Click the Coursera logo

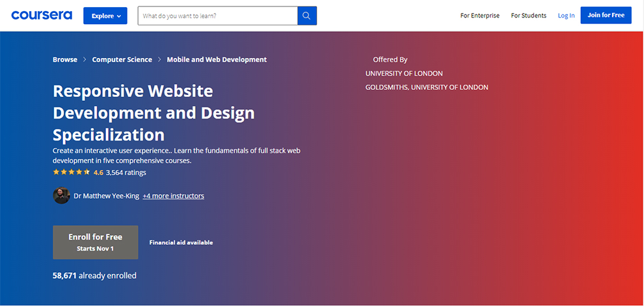coord(42,15)
